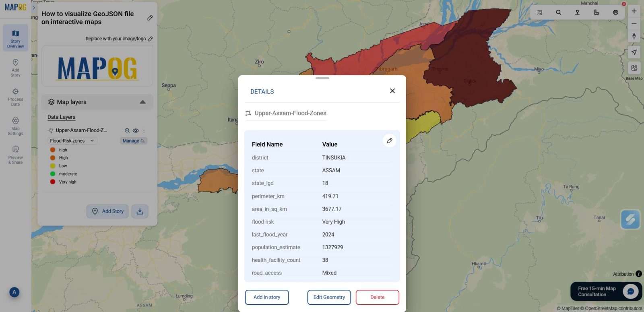Zoom to Upper-Assam-Flood-Zones layer
Screen dimensions: 644x312
[x=127, y=130]
